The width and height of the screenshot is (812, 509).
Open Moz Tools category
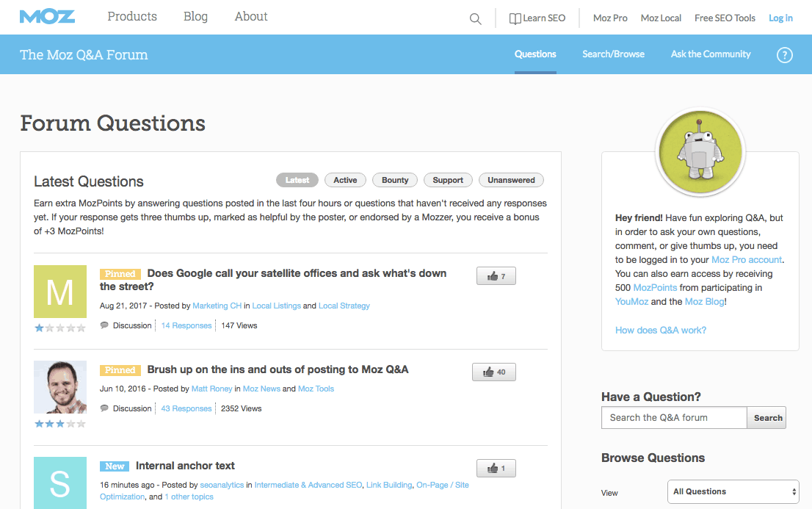pos(316,389)
